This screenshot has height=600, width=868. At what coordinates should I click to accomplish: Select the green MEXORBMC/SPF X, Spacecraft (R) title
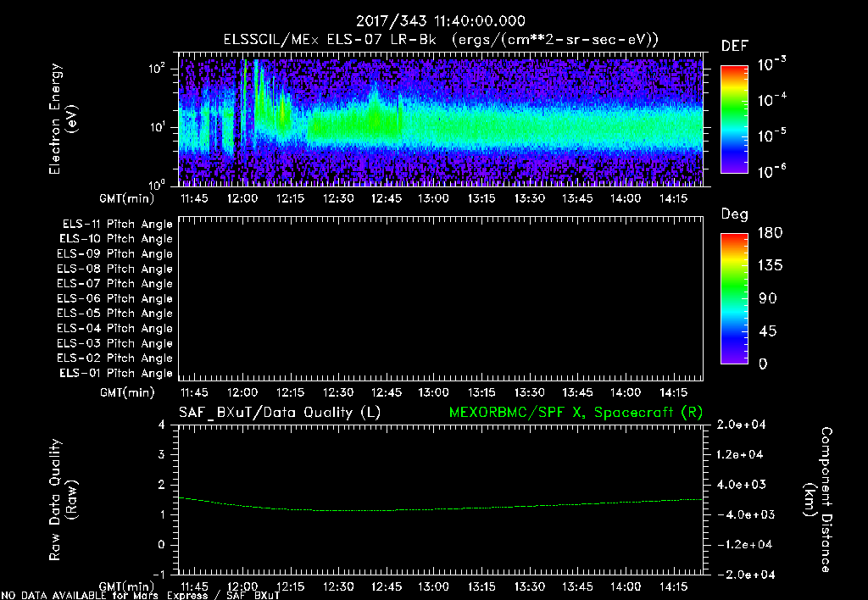point(576,413)
